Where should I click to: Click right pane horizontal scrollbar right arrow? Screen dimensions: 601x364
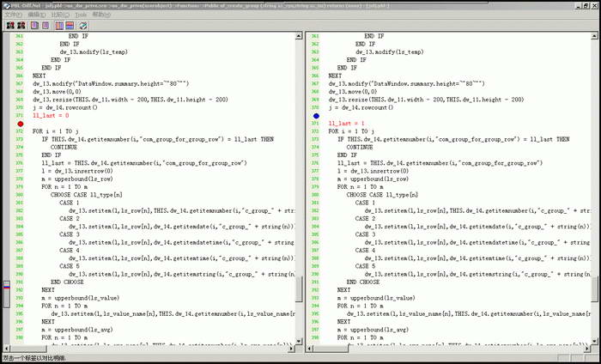click(x=587, y=349)
